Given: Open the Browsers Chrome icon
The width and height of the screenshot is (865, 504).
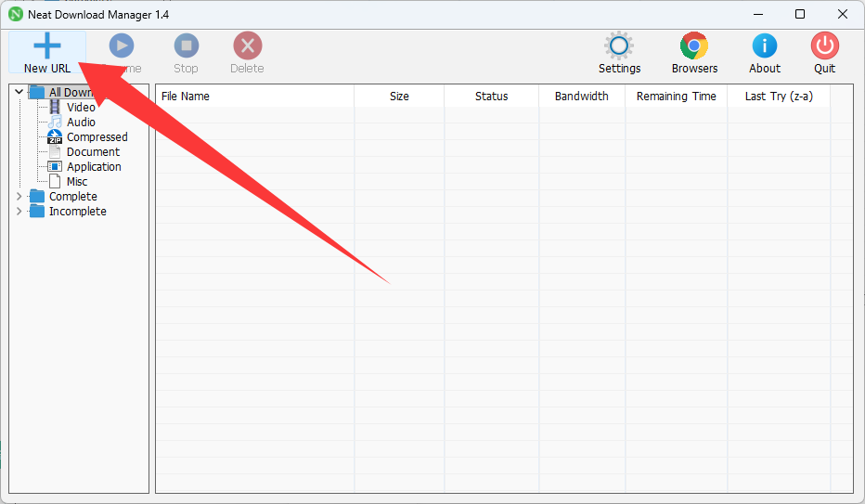Looking at the screenshot, I should tap(694, 45).
